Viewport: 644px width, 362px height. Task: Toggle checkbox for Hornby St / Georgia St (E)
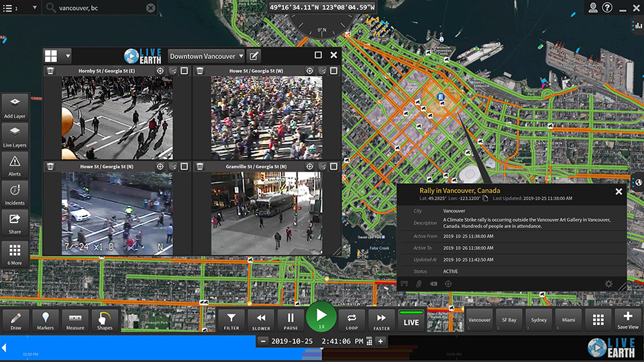click(184, 71)
